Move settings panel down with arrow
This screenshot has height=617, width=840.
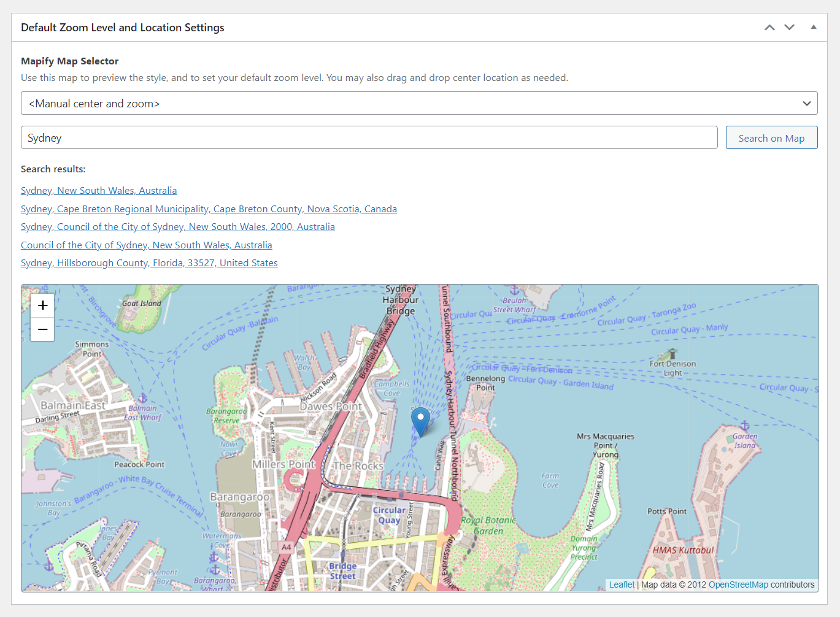tap(790, 28)
